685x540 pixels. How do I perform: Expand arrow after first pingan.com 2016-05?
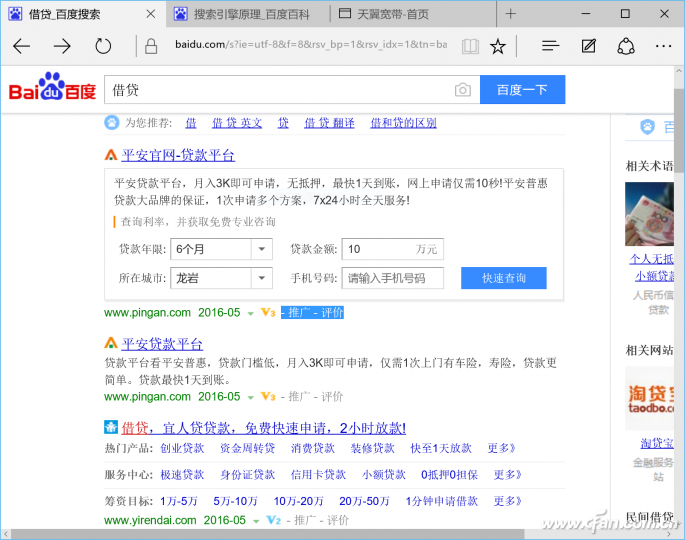point(251,313)
